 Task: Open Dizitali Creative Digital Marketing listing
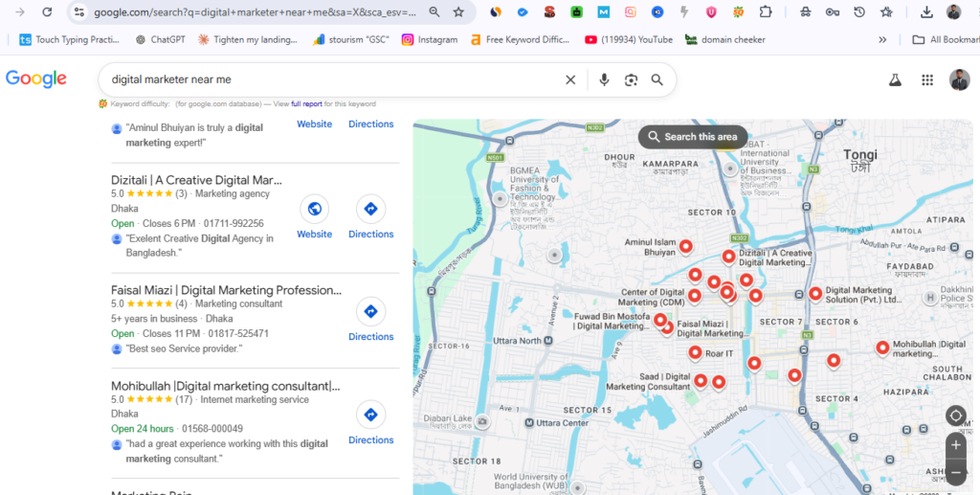click(197, 180)
